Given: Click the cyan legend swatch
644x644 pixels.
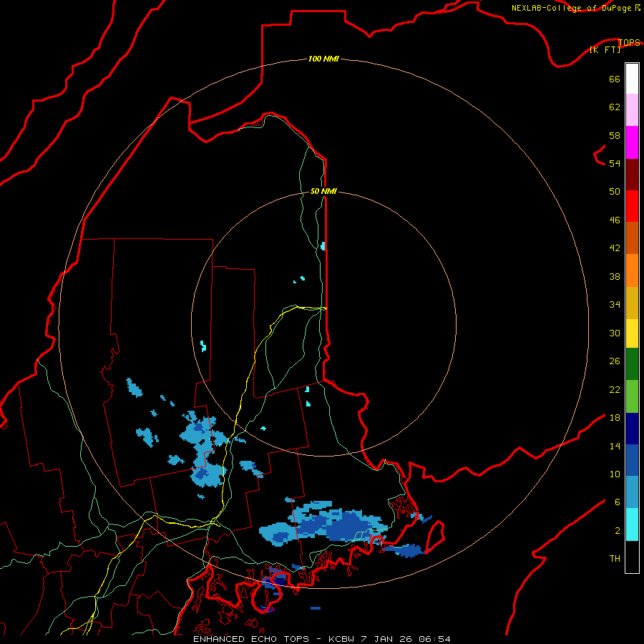Looking at the screenshot, I should pos(632,525).
